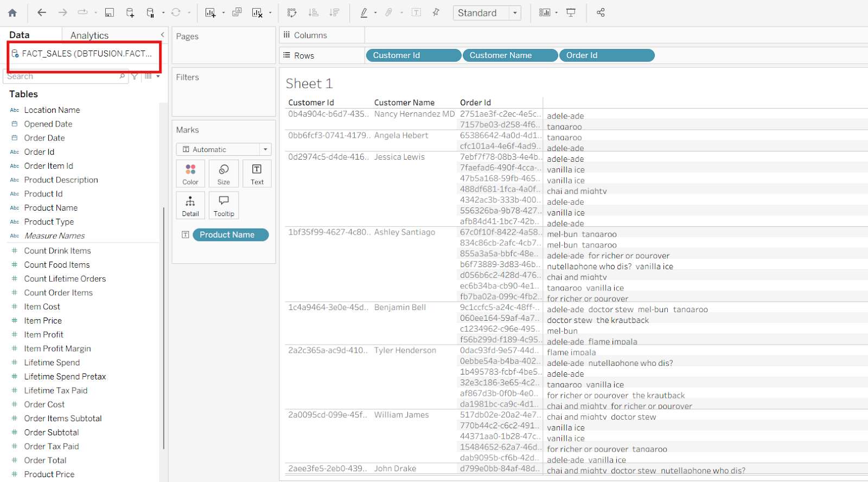Collapse the Data pane side panel

[x=162, y=35]
